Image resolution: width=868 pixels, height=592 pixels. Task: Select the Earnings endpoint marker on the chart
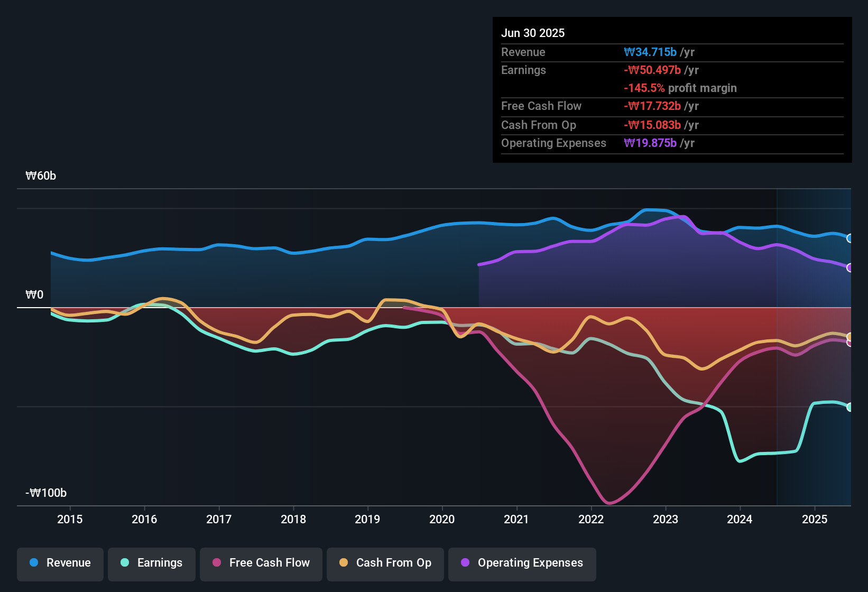point(850,407)
